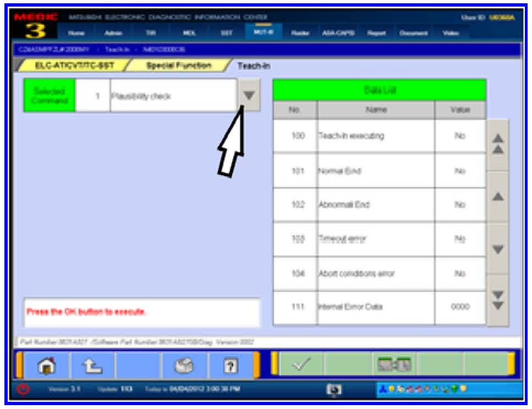Jump to top of Data List with double-up arrow

498,145
